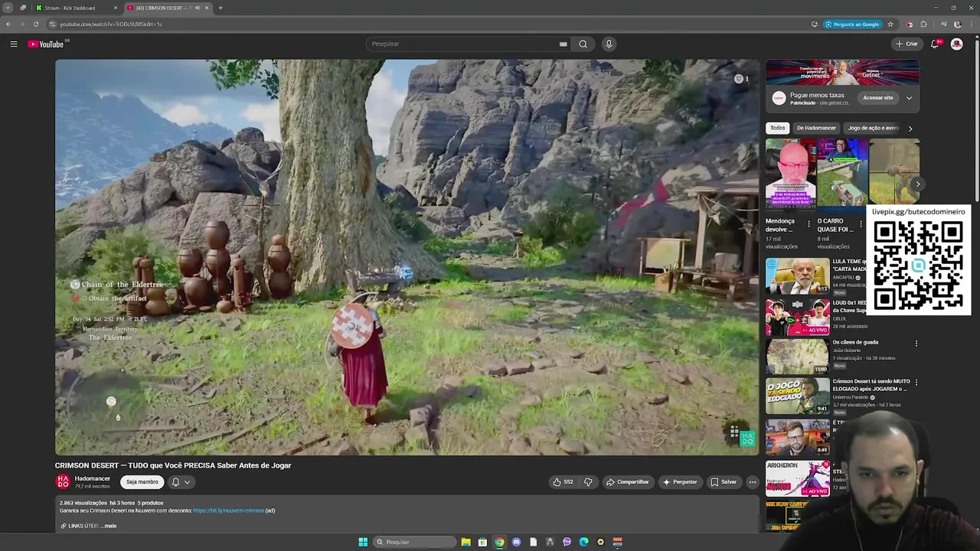Save the video with Salvar button
The image size is (980, 551).
[x=724, y=482]
